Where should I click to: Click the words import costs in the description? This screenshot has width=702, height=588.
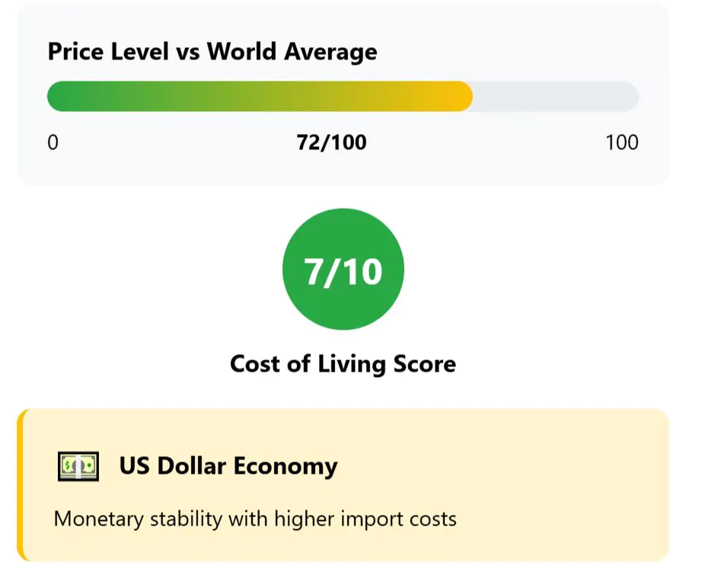[399, 520]
